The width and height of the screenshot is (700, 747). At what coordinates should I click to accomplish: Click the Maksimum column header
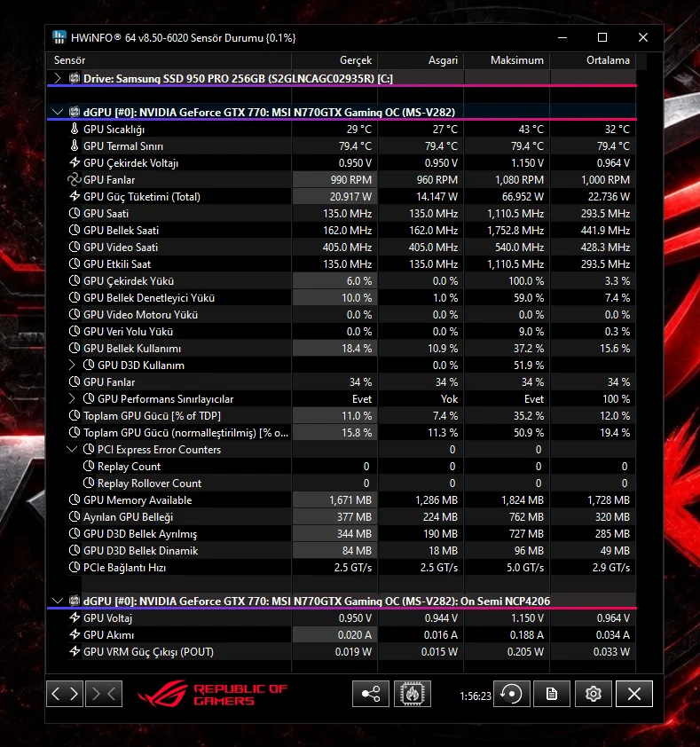pos(507,60)
